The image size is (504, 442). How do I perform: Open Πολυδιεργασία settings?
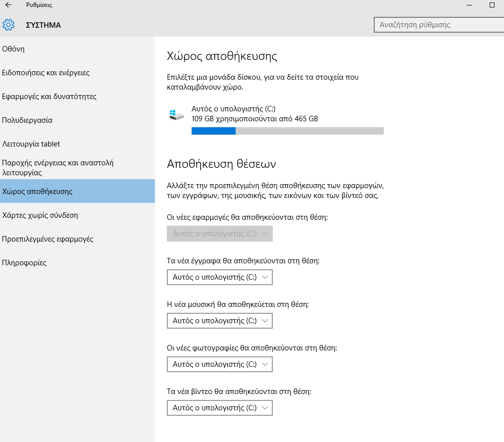coord(27,120)
